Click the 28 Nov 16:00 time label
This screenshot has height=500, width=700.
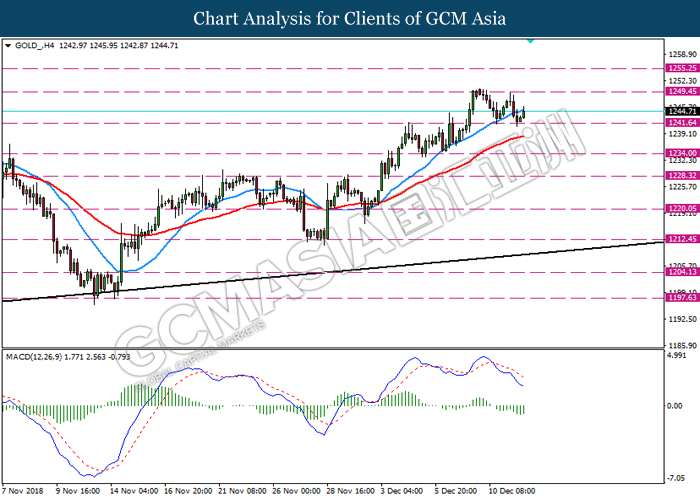click(351, 491)
